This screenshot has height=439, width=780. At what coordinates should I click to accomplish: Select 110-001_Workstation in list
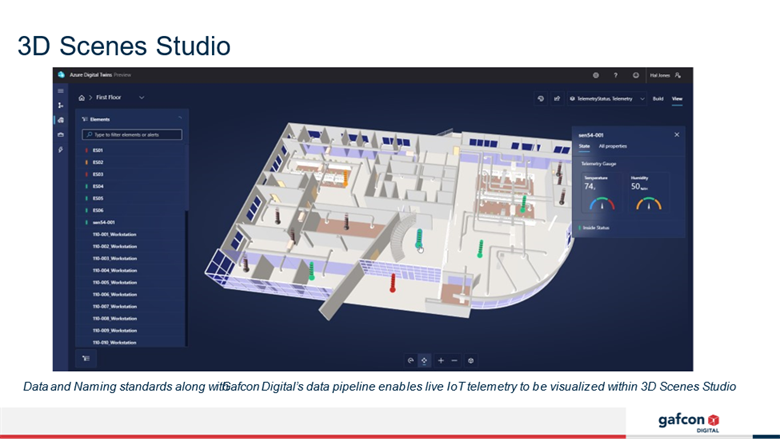132,234
